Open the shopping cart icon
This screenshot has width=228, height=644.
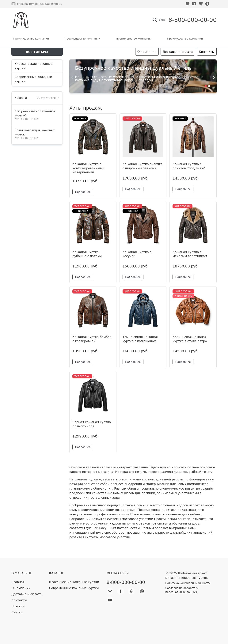coord(200,4)
